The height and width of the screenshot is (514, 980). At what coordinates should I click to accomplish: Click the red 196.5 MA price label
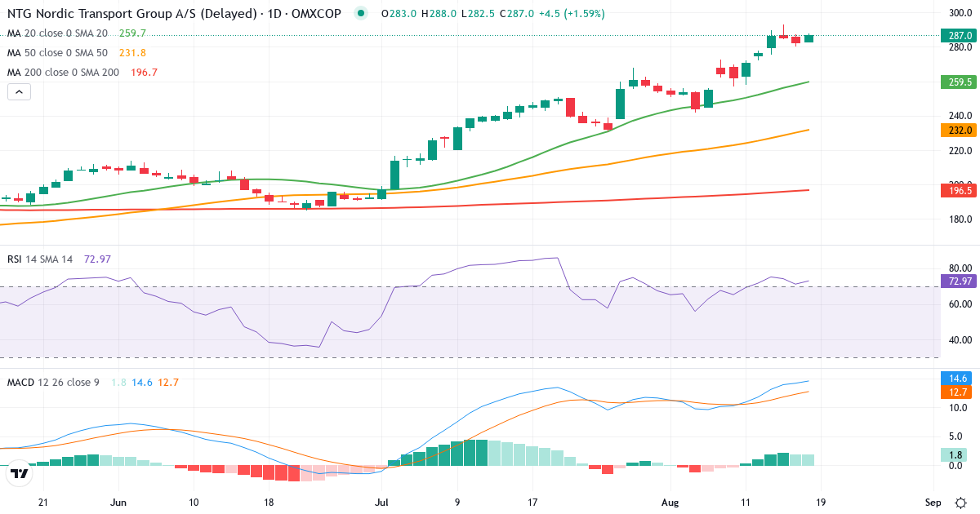960,191
